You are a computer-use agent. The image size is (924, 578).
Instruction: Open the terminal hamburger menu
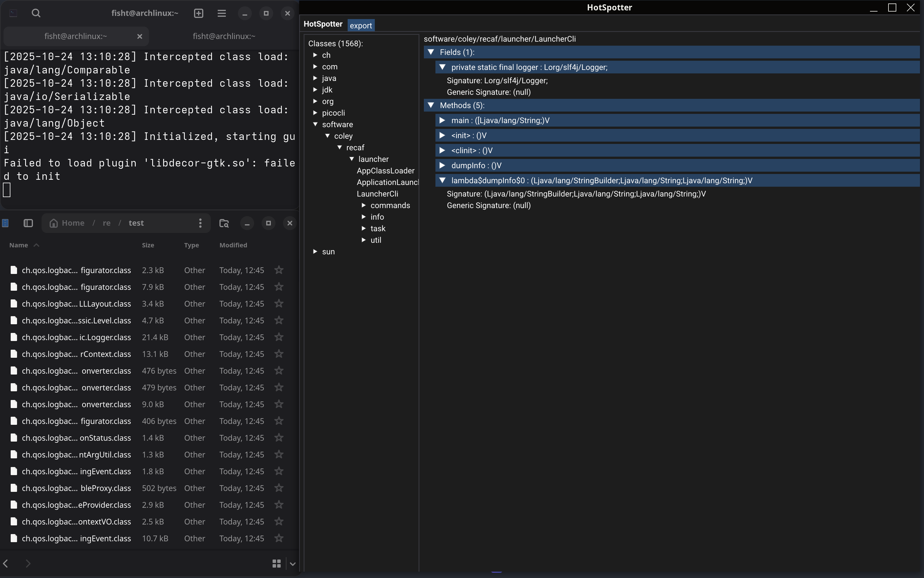(221, 13)
